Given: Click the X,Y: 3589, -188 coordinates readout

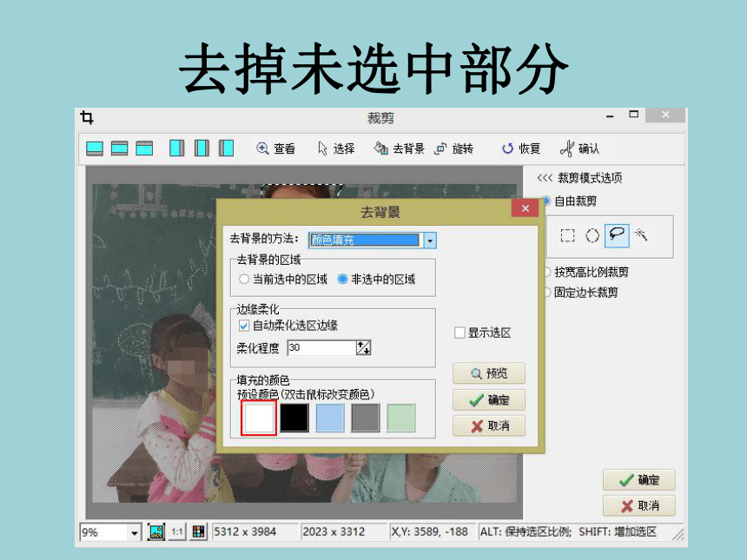Looking at the screenshot, I should coord(429,532).
